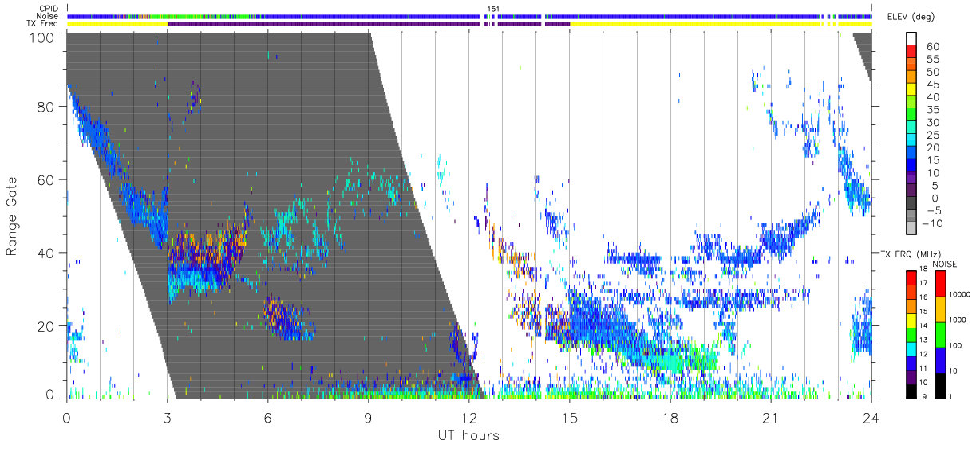Screen dimensions: 980x452
Task: Pick the red top segment of the TX FRQ bar
Action: tap(911, 277)
